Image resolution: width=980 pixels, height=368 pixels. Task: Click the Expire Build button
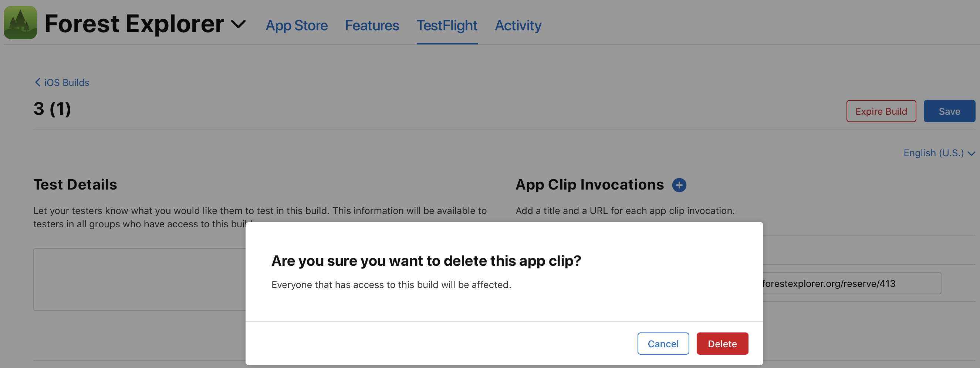pos(881,111)
